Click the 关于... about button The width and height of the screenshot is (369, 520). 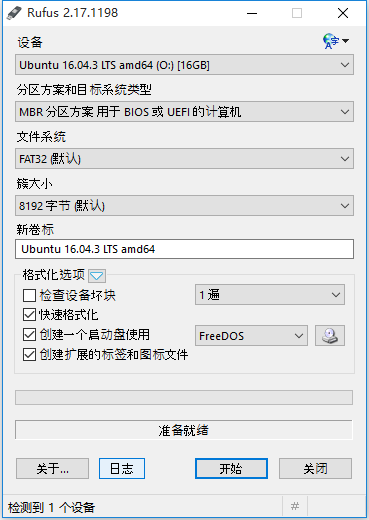pos(52,469)
